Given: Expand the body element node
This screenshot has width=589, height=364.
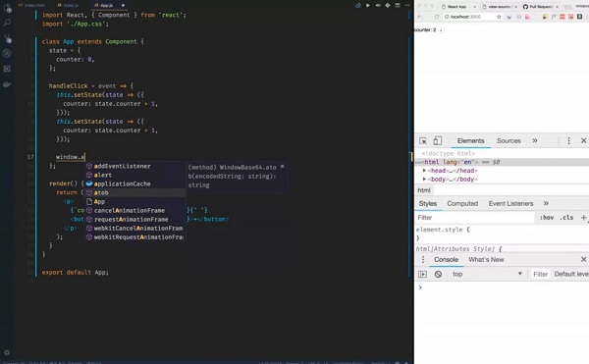Looking at the screenshot, I should (x=424, y=179).
